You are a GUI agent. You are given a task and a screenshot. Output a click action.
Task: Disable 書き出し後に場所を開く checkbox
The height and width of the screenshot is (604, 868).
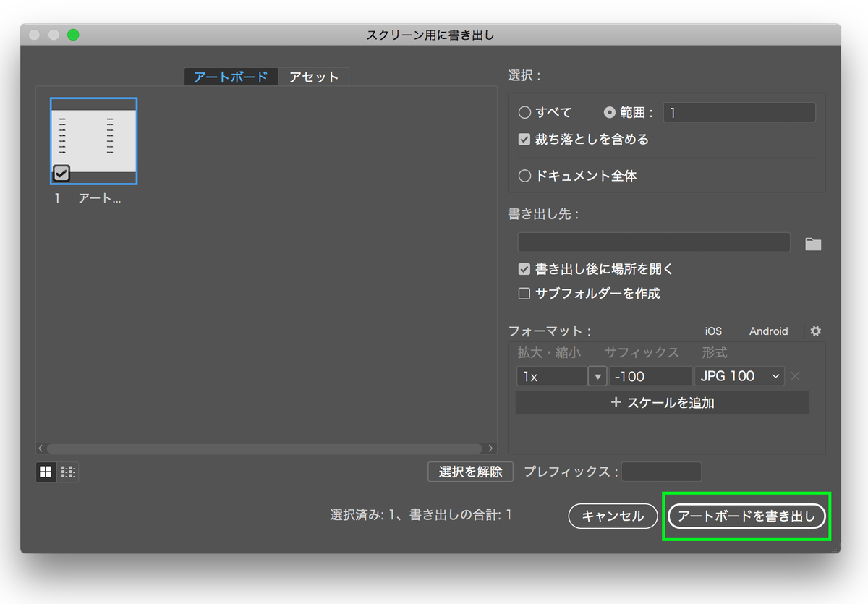524,268
